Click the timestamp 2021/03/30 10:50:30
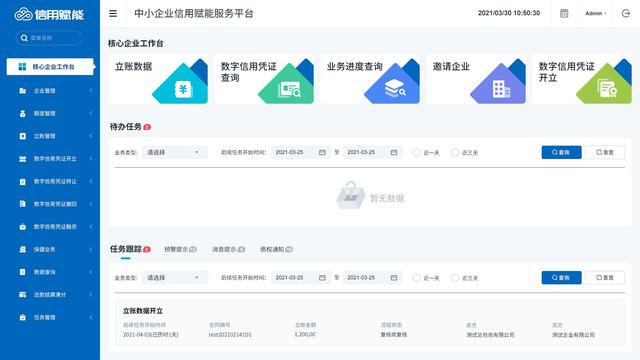The image size is (640, 360). [x=509, y=13]
